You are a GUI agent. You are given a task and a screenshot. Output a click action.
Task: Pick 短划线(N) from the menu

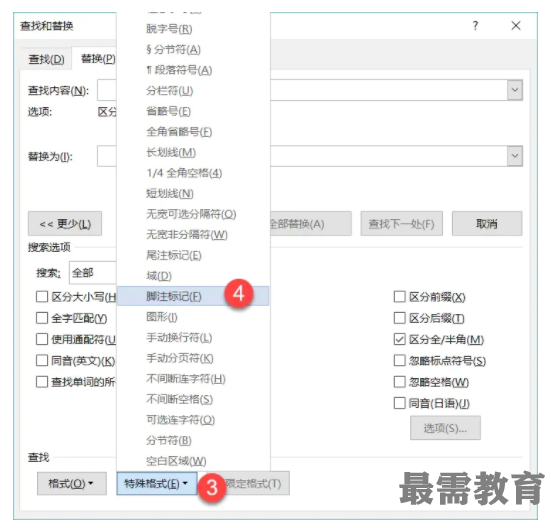click(193, 194)
